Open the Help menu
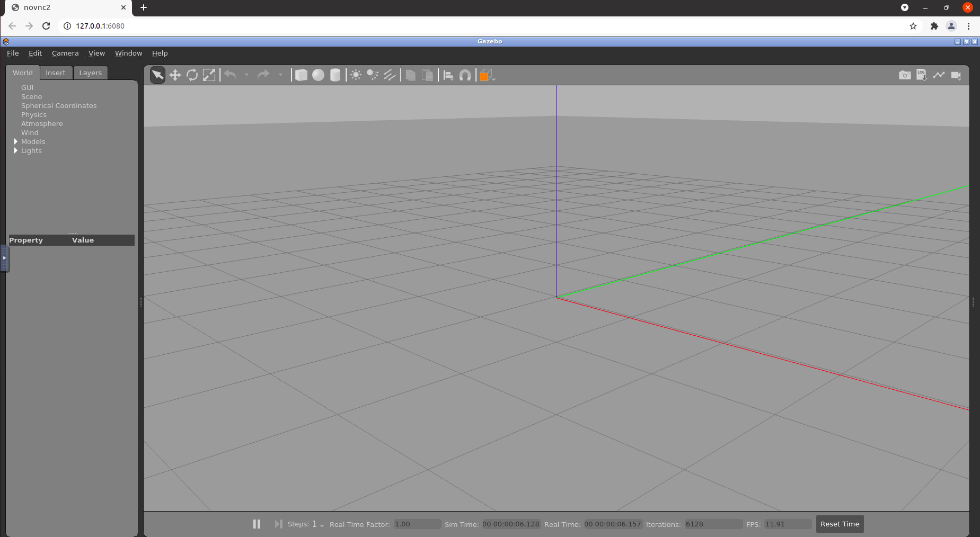Image resolution: width=980 pixels, height=537 pixels. pyautogui.click(x=160, y=53)
